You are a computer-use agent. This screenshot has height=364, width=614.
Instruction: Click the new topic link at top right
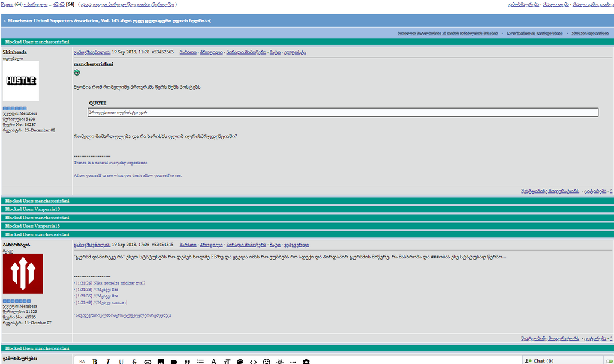[x=556, y=4]
